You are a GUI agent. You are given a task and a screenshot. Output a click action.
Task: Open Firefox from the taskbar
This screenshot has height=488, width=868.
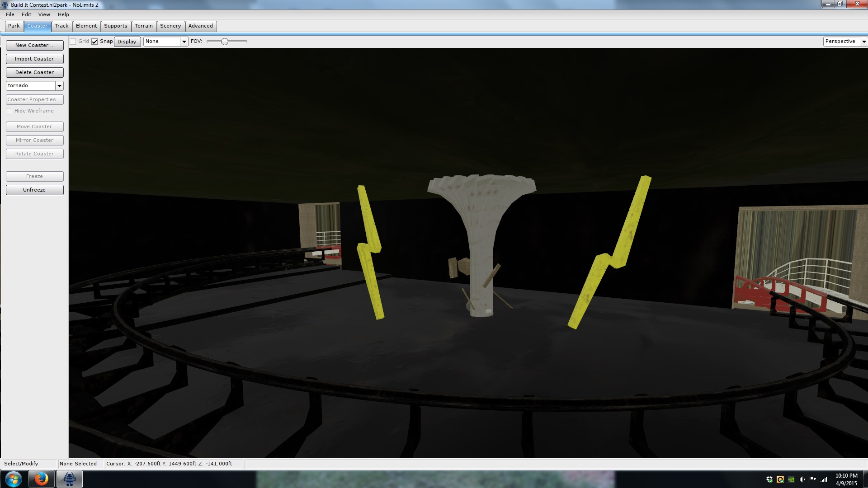pos(41,479)
